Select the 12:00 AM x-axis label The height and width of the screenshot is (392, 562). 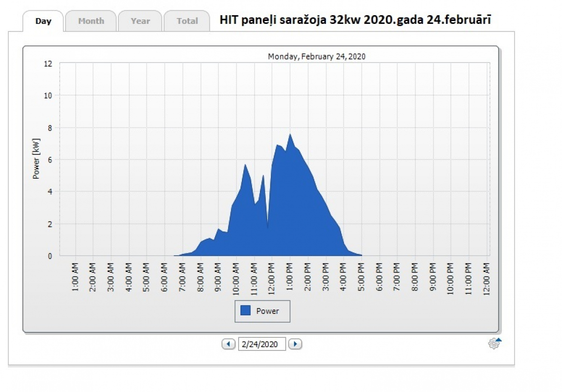point(487,278)
